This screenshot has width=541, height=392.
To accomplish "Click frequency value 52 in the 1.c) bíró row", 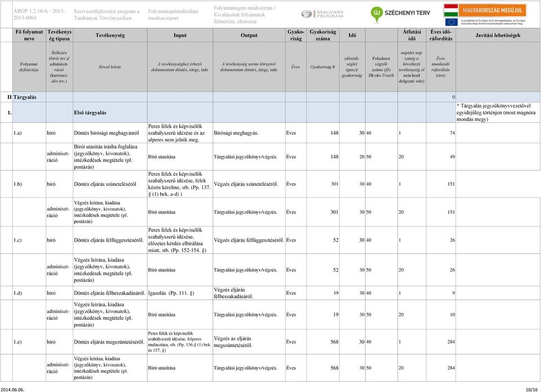I will 336,240.
